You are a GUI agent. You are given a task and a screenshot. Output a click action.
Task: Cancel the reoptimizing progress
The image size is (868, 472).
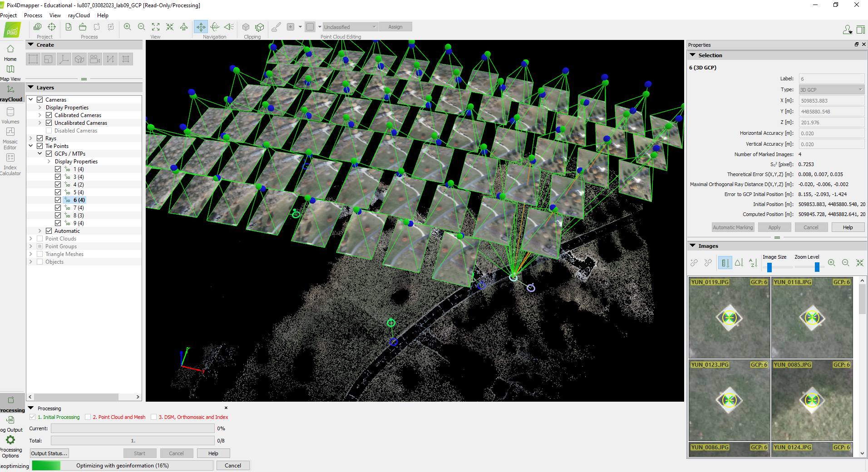(x=233, y=466)
